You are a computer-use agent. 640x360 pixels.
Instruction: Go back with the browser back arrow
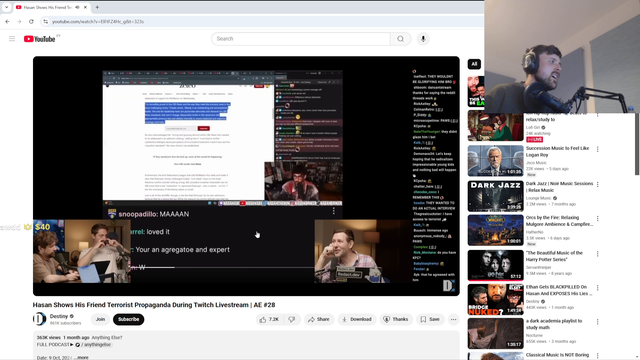pos(7,22)
